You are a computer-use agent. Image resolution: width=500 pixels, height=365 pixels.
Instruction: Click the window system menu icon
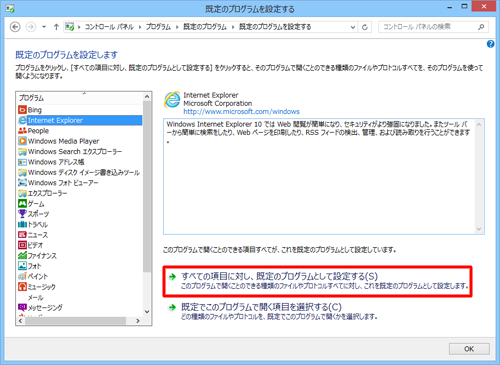point(10,9)
